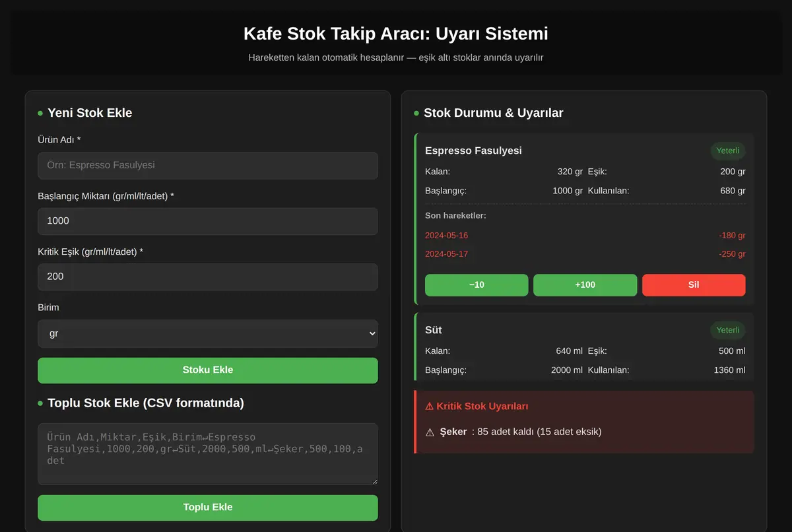Select the 2024-05-16 movement row
792x532 pixels.
(x=585, y=236)
